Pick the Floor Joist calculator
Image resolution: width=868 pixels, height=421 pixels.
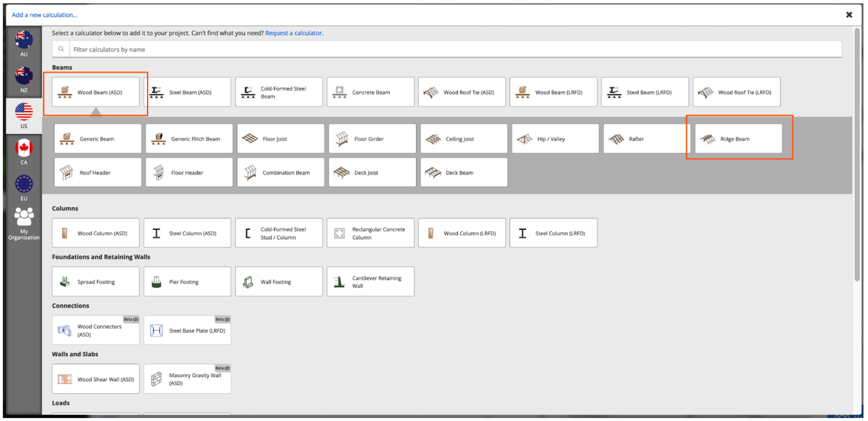281,139
